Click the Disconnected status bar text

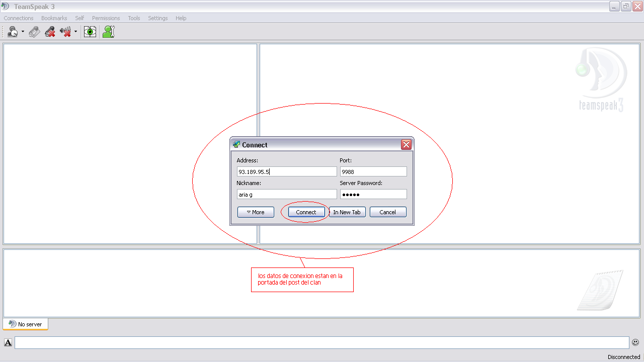tap(624, 357)
